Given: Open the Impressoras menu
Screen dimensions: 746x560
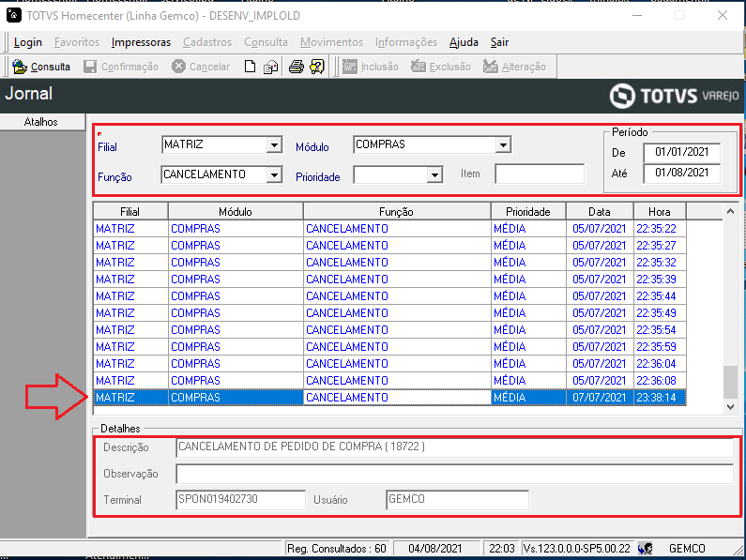Looking at the screenshot, I should click(x=141, y=42).
